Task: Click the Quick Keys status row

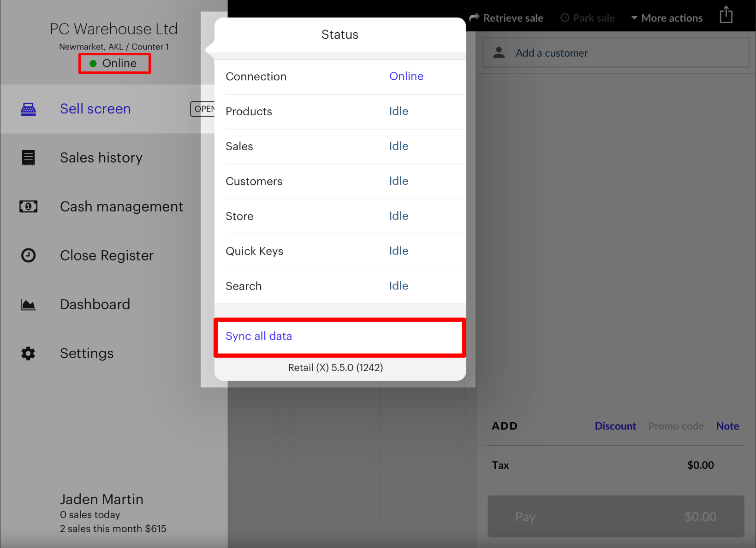Action: (x=339, y=251)
